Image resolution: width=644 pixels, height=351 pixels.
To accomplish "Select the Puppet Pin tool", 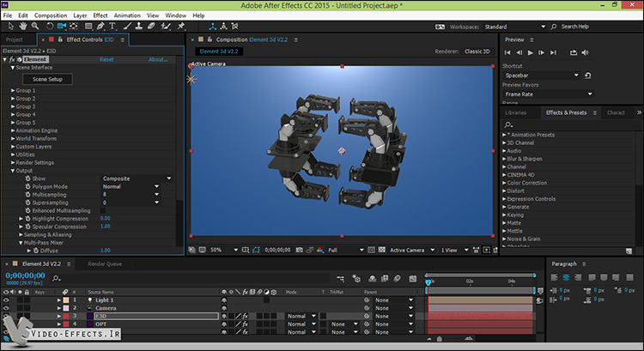I will point(180,27).
